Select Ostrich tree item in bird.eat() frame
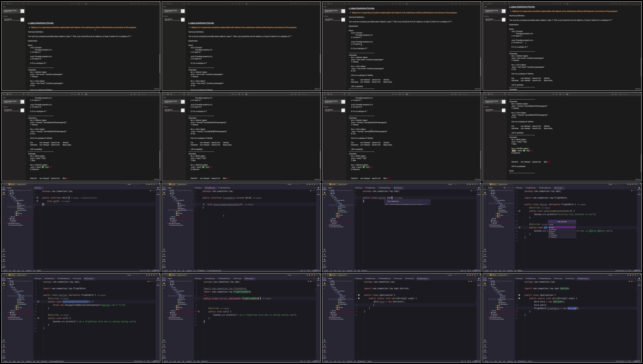643x364 pixels. (x=503, y=296)
